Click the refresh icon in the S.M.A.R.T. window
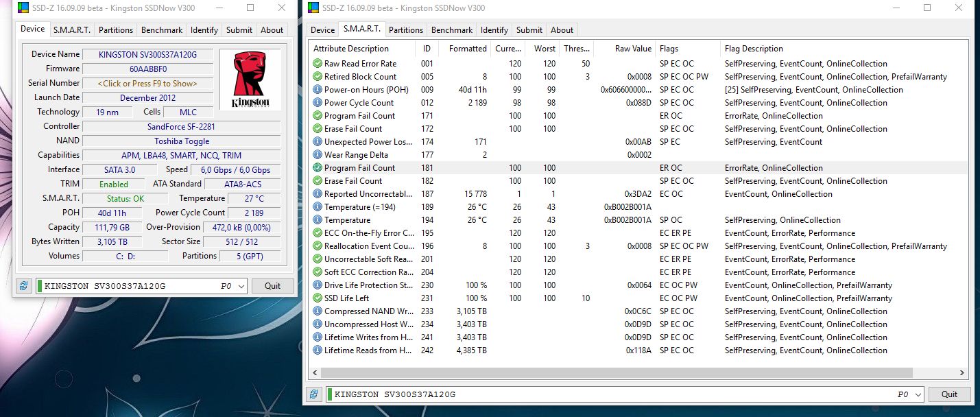 pos(314,394)
